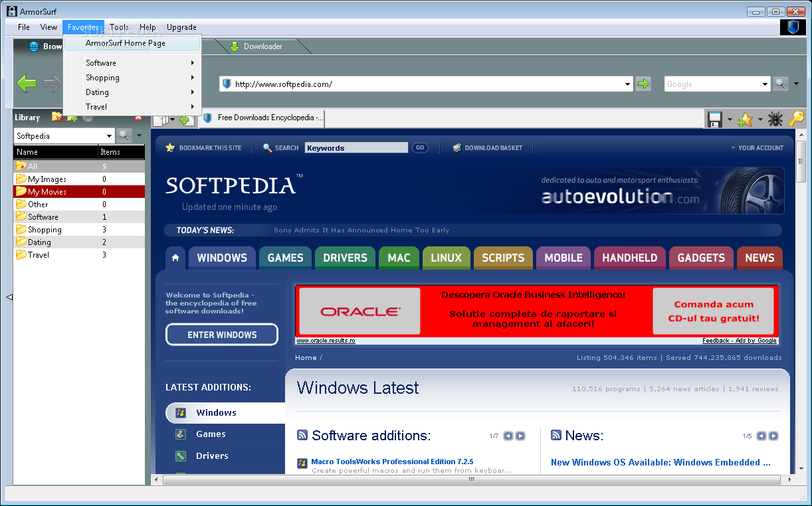Click the GO button next to Keywords
Screen dimensions: 812x506
(420, 147)
